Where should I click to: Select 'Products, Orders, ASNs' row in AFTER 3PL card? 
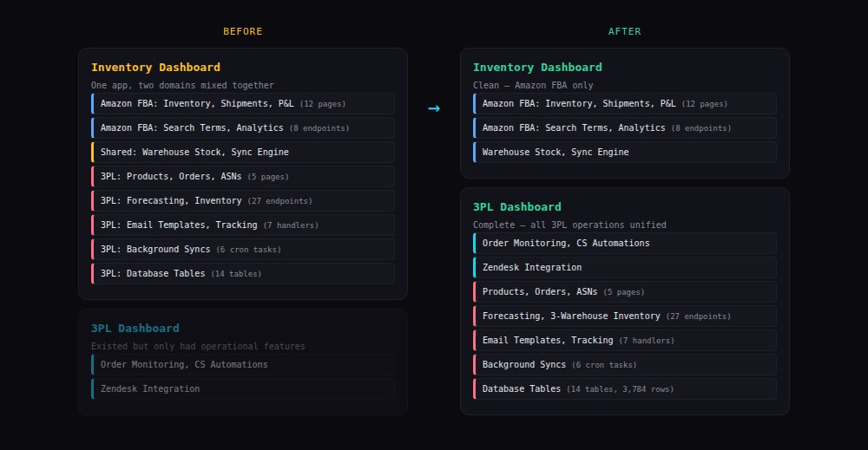(625, 292)
